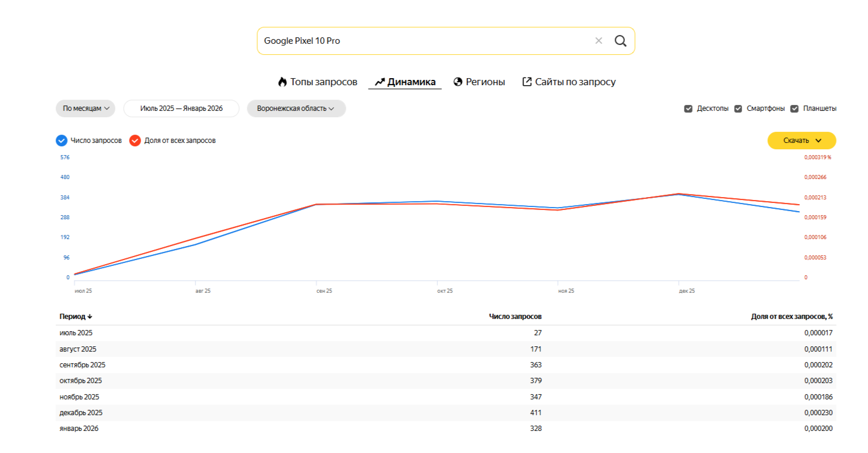868x453 pixels.
Task: Click the Google Pixel 10 Pro search field
Action: point(420,41)
